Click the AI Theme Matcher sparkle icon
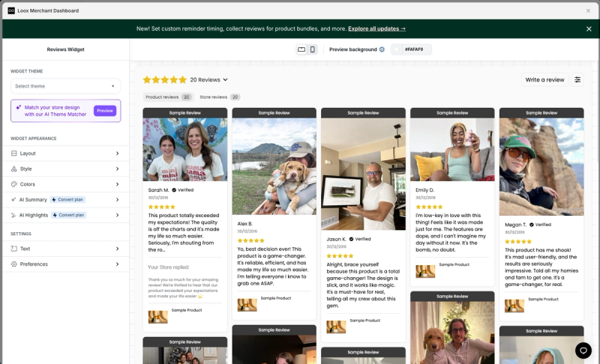Image resolution: width=600 pixels, height=364 pixels. (18, 108)
